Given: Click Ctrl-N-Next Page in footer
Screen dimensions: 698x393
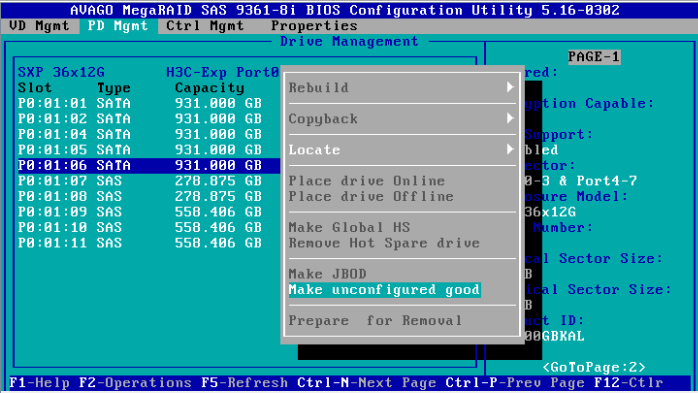Looking at the screenshot, I should [366, 383].
